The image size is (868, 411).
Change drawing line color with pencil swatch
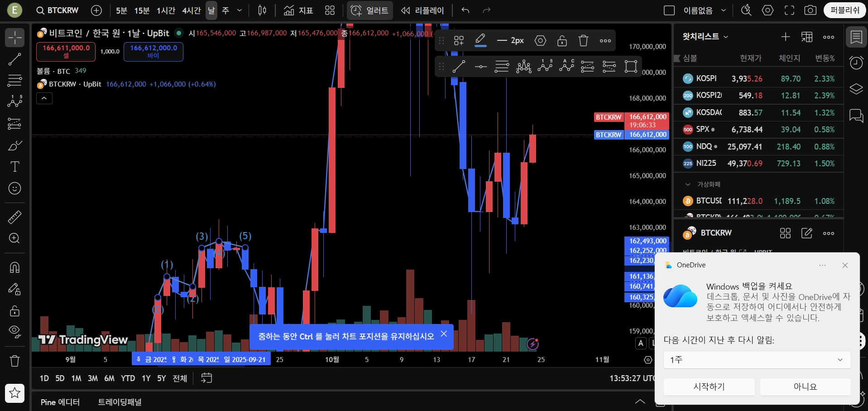(x=480, y=41)
